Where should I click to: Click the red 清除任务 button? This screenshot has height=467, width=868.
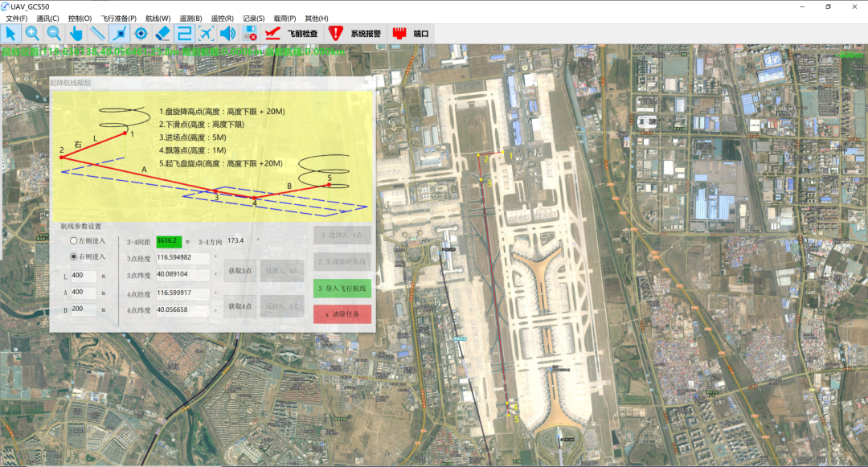tap(342, 314)
